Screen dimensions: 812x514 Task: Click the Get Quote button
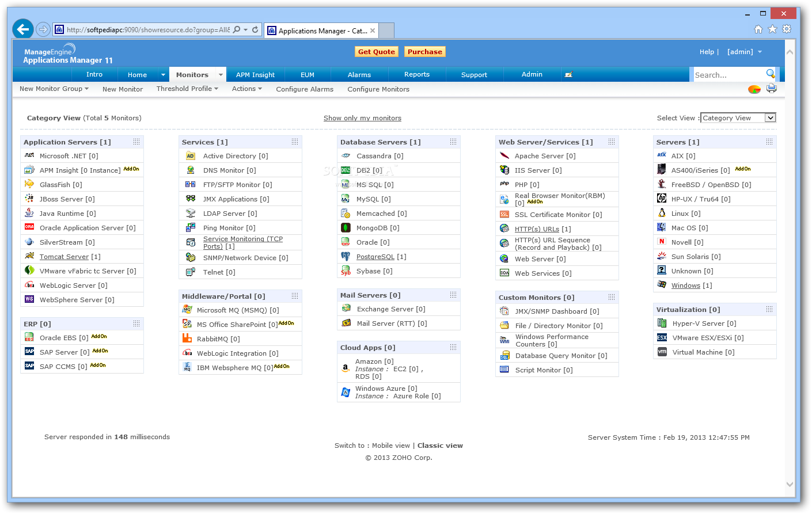click(377, 52)
